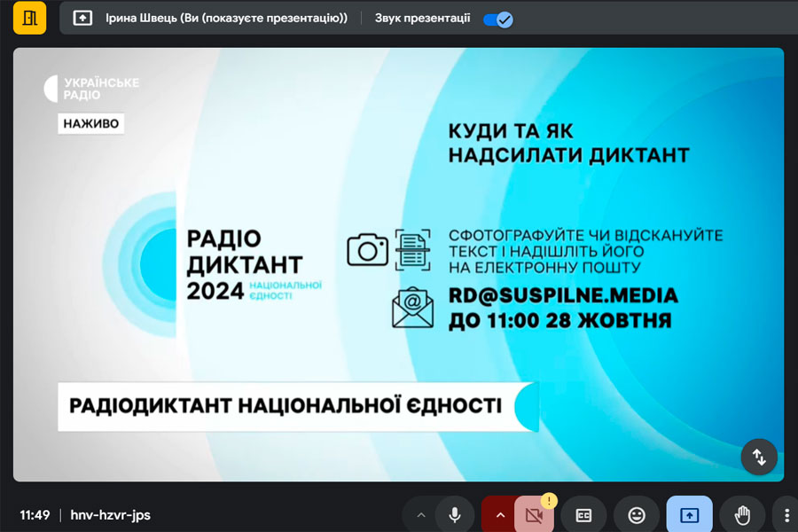798x532 pixels.
Task: Click the Звук презентації label text
Action: [x=422, y=19]
